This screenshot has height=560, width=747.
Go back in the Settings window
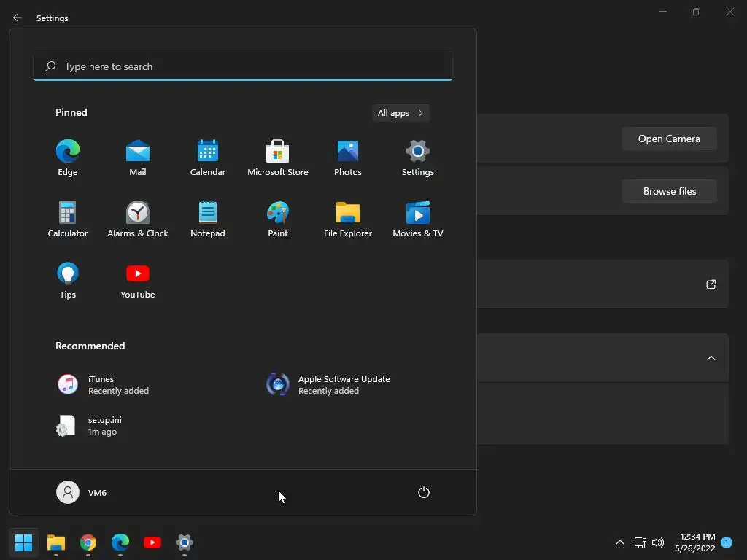18,17
